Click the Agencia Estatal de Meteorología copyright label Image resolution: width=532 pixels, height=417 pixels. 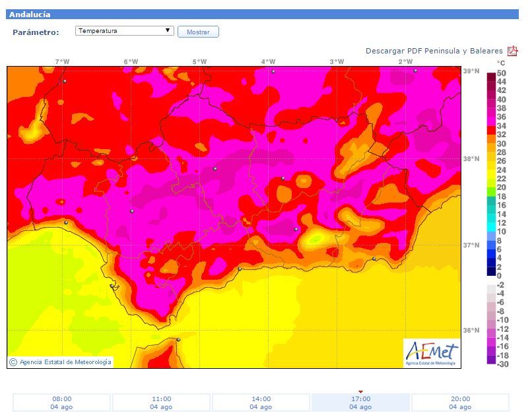pos(60,362)
